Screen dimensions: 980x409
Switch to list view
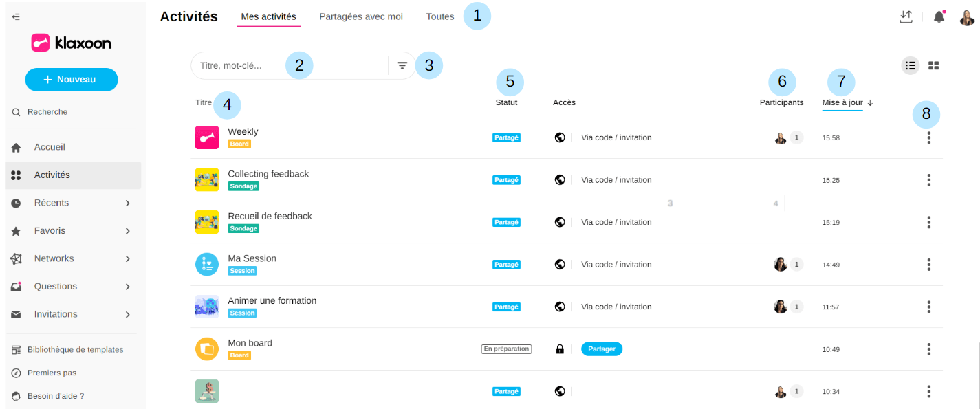tap(911, 65)
